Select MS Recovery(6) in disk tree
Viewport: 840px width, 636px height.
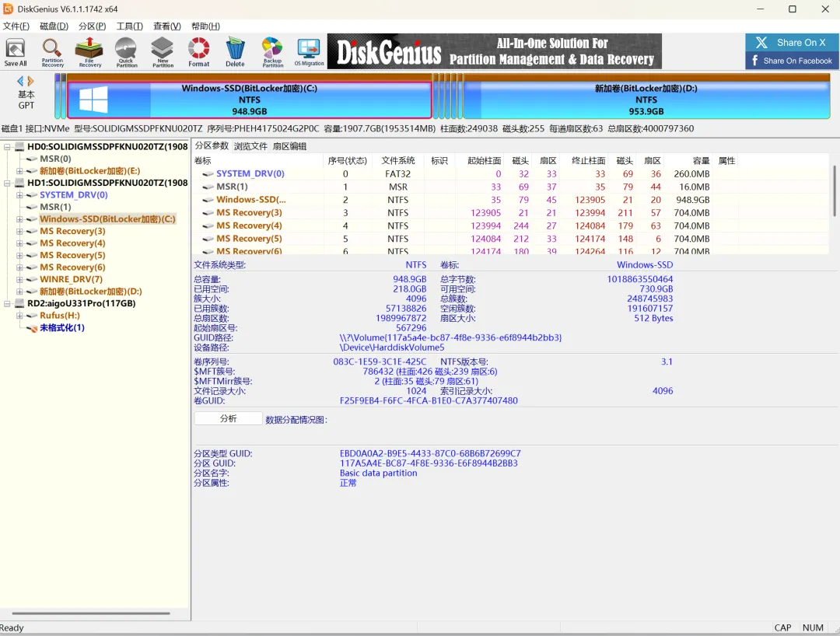72,267
